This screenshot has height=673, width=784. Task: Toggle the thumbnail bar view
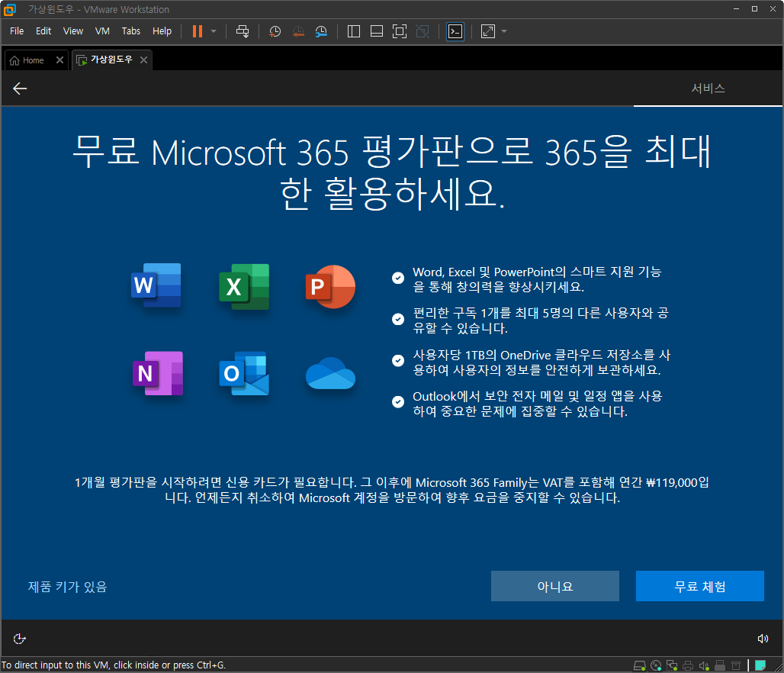(377, 31)
